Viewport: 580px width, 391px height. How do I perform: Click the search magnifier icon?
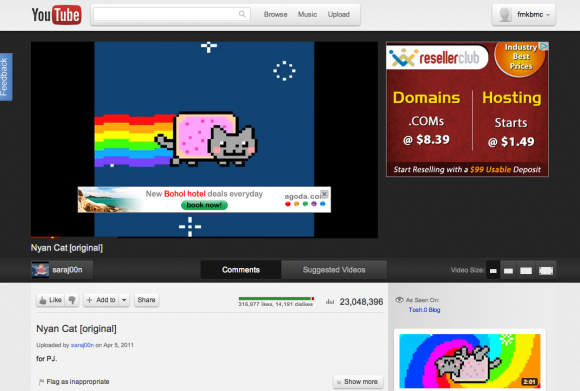242,14
